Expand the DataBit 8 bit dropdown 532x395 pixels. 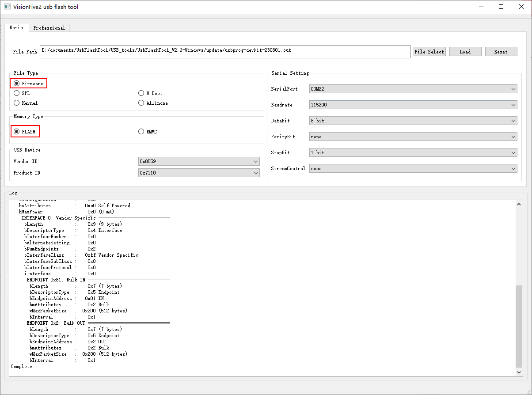click(413, 121)
